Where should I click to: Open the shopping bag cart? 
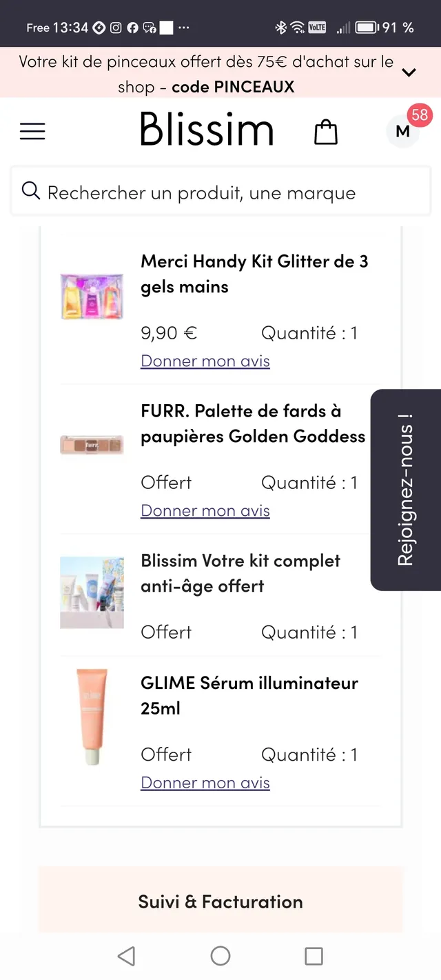[325, 131]
